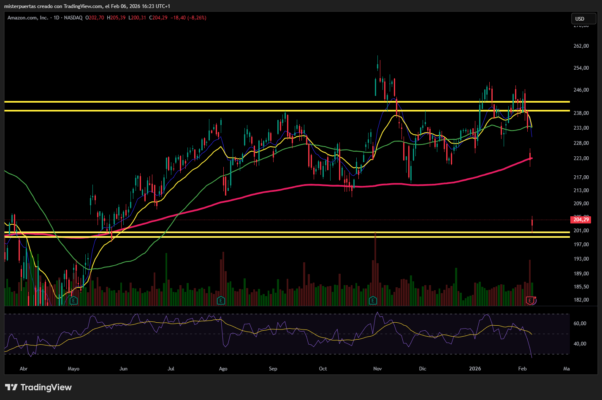This screenshot has width=602, height=400.
Task: Open the USD currency selector
Action: point(578,19)
